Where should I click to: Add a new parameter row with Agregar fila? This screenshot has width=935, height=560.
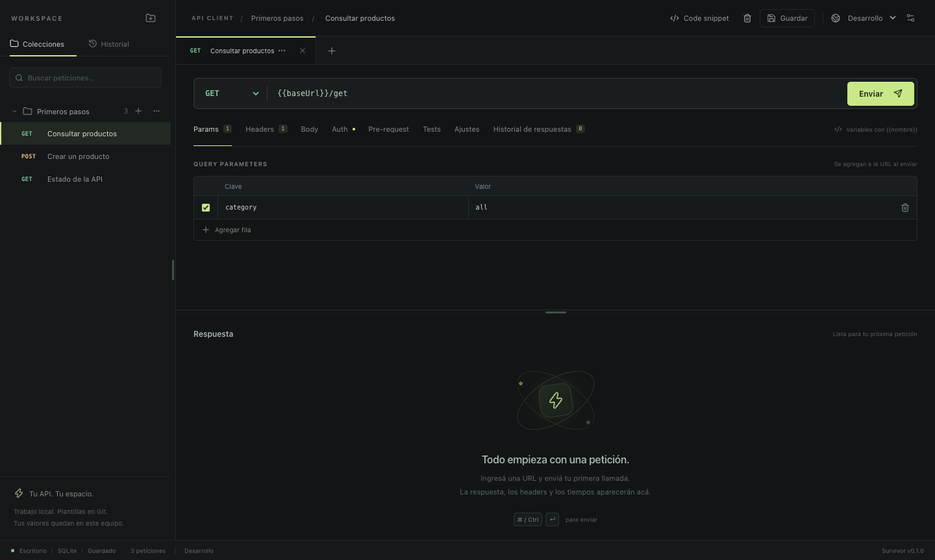coord(227,230)
